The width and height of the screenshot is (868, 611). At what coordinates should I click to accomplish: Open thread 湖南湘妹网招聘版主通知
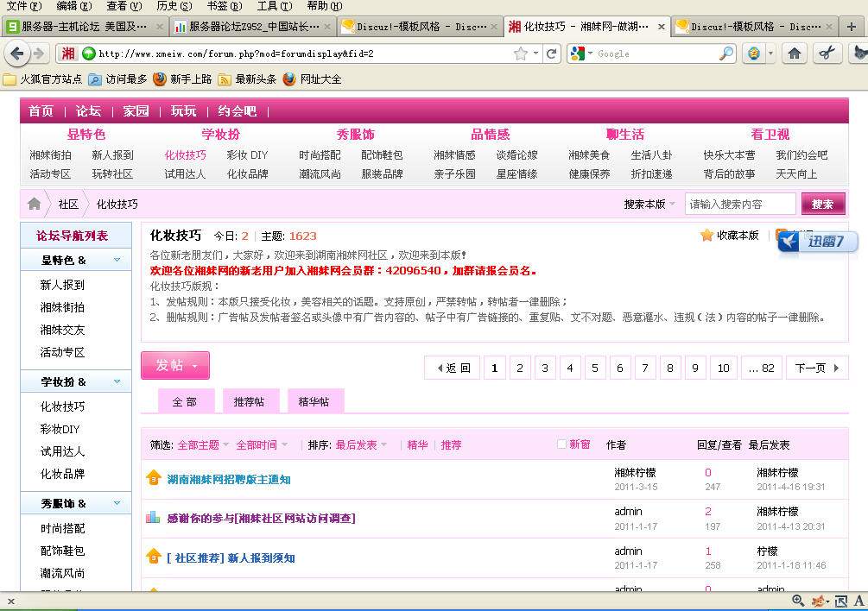229,480
